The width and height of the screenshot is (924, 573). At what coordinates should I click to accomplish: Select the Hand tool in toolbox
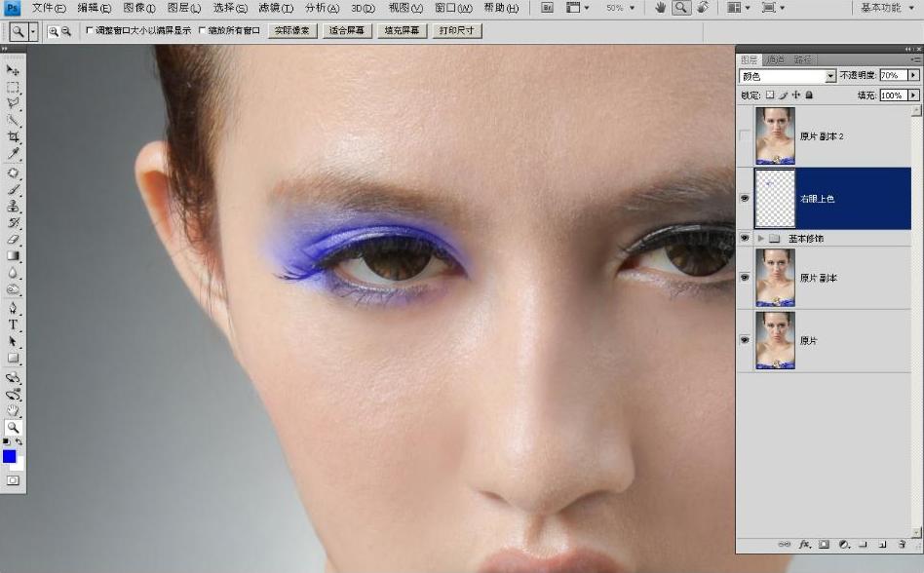(13, 410)
